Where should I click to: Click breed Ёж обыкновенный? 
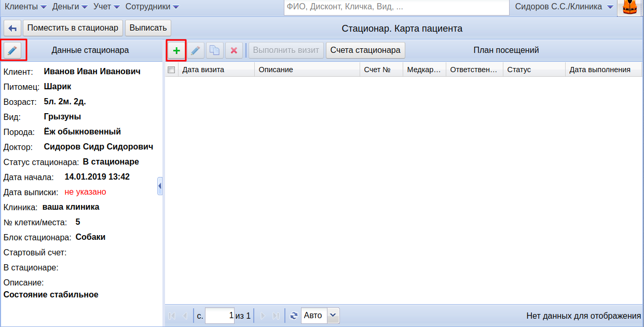click(83, 132)
